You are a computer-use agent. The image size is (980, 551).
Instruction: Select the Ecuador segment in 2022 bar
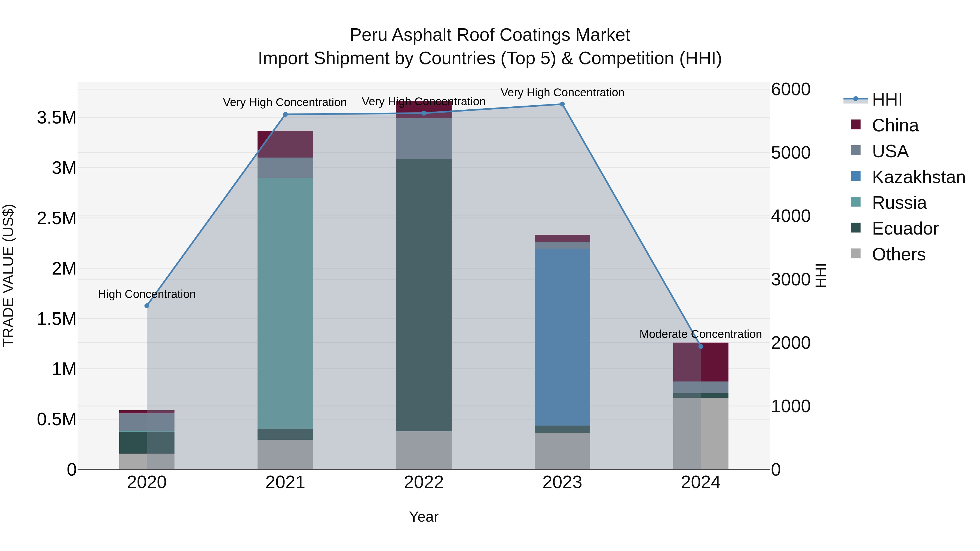424,295
